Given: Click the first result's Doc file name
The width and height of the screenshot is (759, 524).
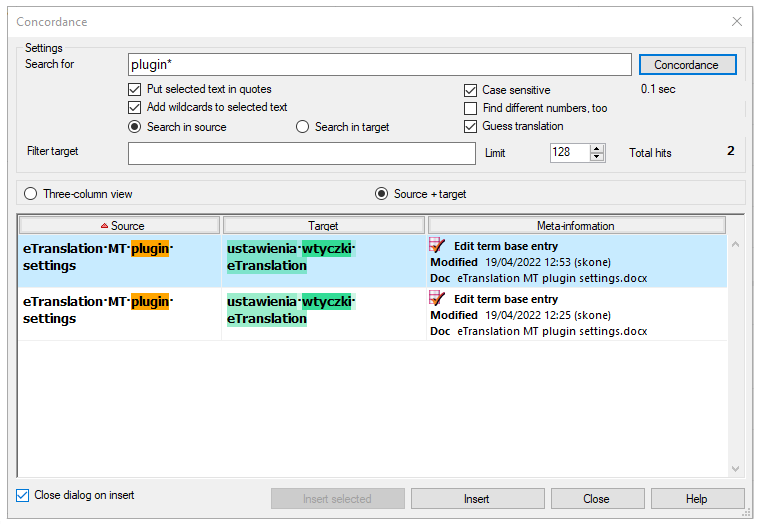Looking at the screenshot, I should pos(552,278).
